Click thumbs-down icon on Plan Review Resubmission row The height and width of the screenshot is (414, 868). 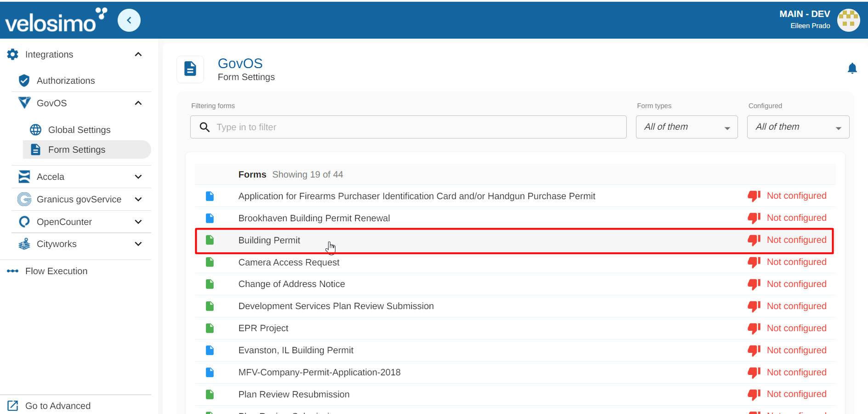[754, 395]
